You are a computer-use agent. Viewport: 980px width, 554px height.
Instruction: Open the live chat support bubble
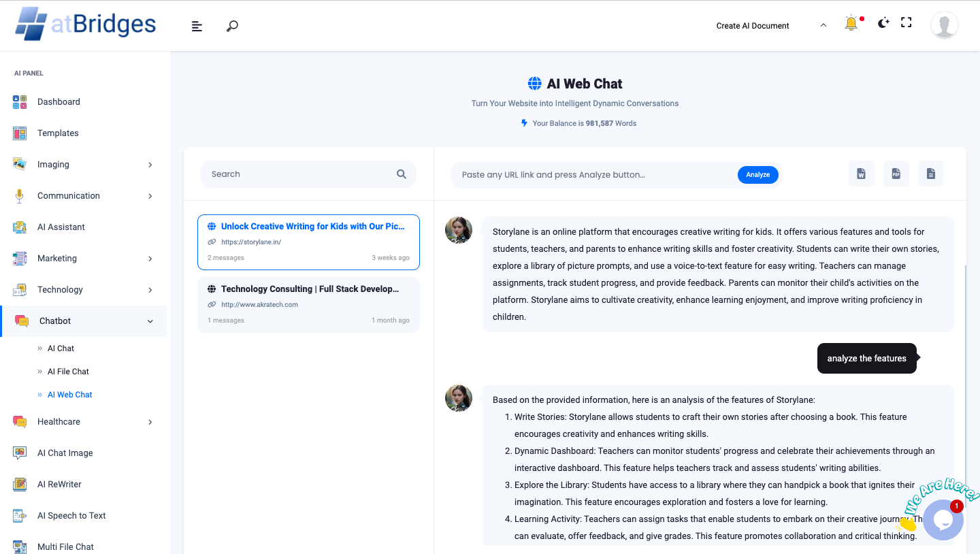point(943,520)
